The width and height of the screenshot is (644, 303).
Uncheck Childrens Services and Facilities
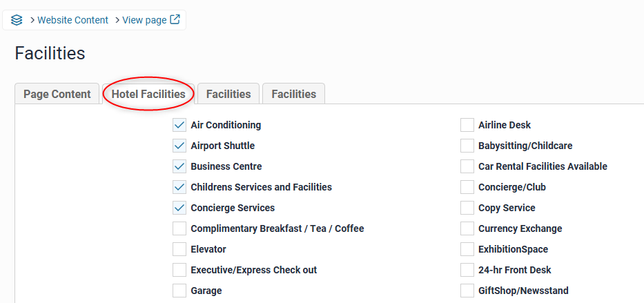tap(179, 187)
